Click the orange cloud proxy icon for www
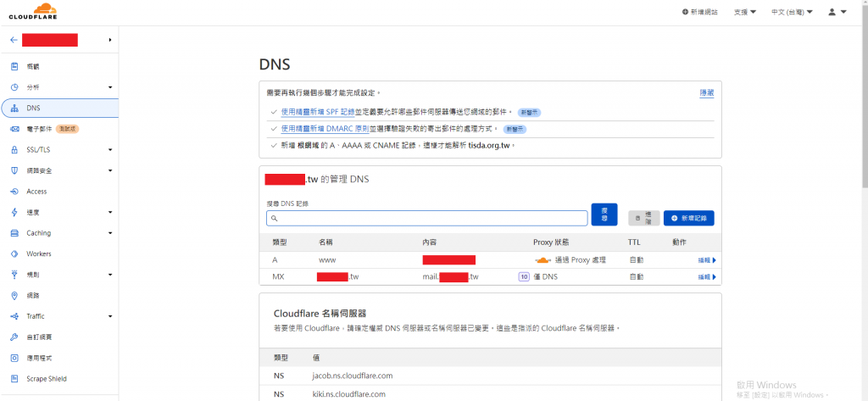Image resolution: width=868 pixels, height=401 pixels. click(x=543, y=259)
